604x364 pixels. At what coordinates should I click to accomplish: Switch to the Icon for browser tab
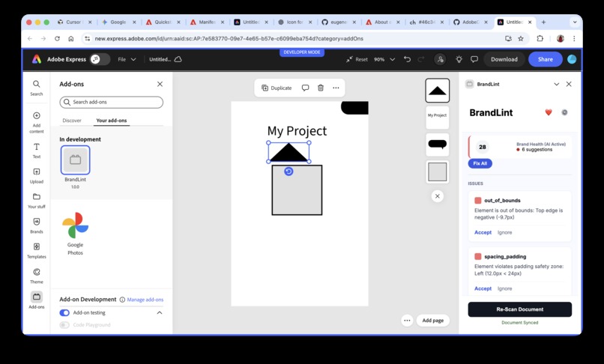295,22
